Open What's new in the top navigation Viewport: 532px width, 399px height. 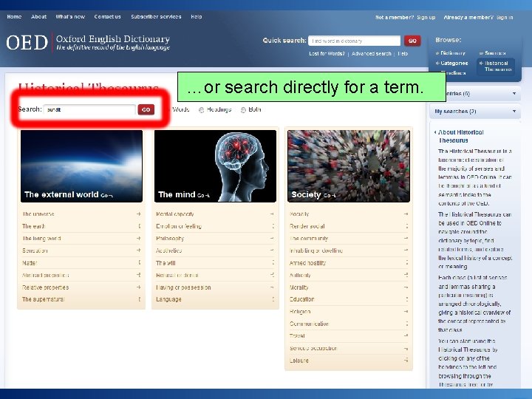70,16
